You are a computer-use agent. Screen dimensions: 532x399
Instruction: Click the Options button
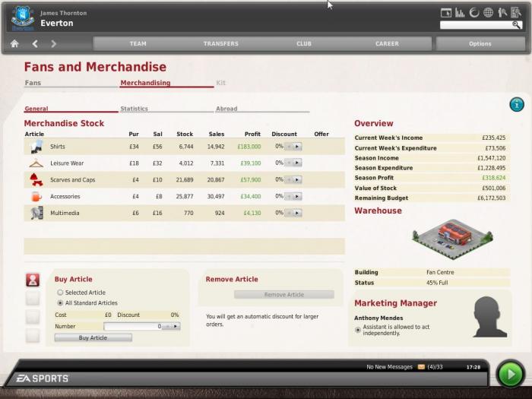pos(480,43)
